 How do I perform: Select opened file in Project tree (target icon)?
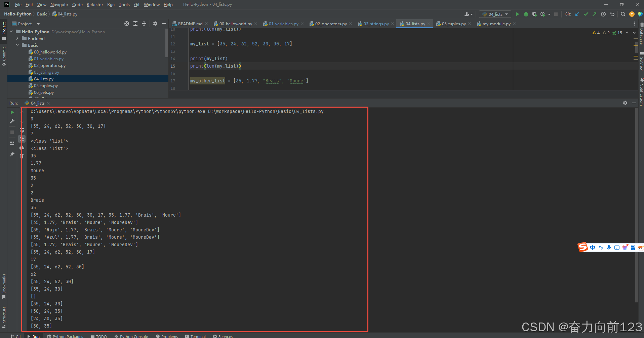127,24
